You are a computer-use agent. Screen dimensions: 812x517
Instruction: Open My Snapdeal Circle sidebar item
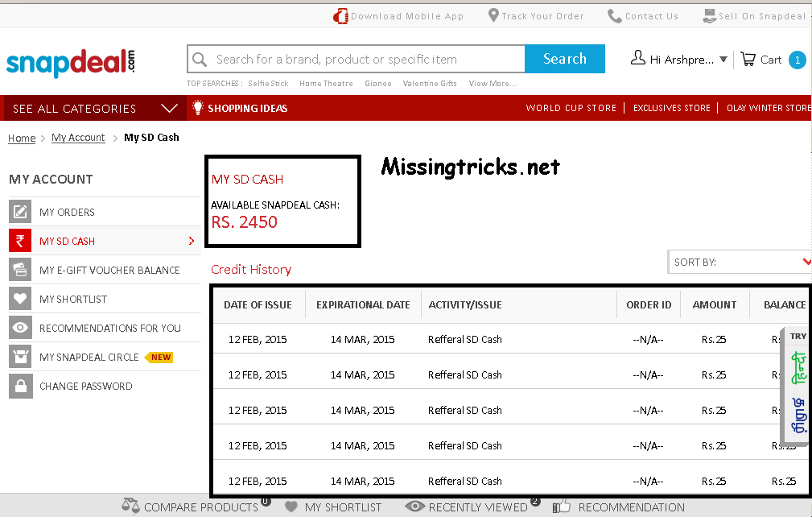tap(105, 357)
